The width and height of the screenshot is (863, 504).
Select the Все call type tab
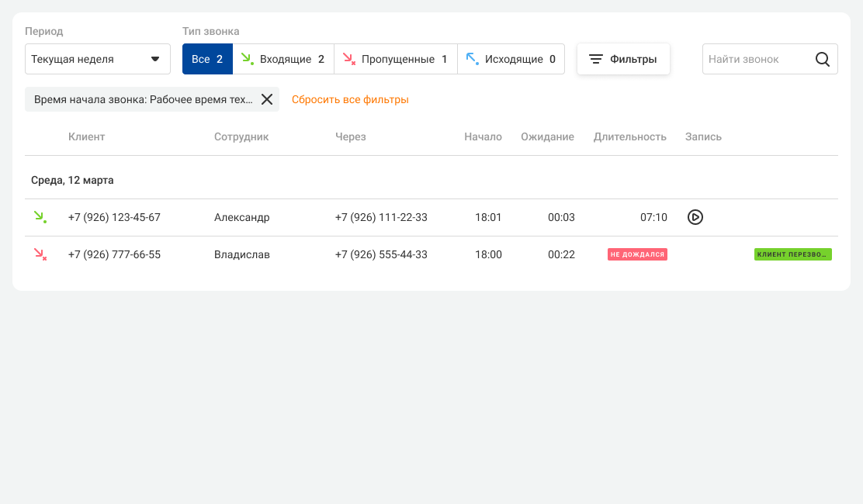point(207,59)
